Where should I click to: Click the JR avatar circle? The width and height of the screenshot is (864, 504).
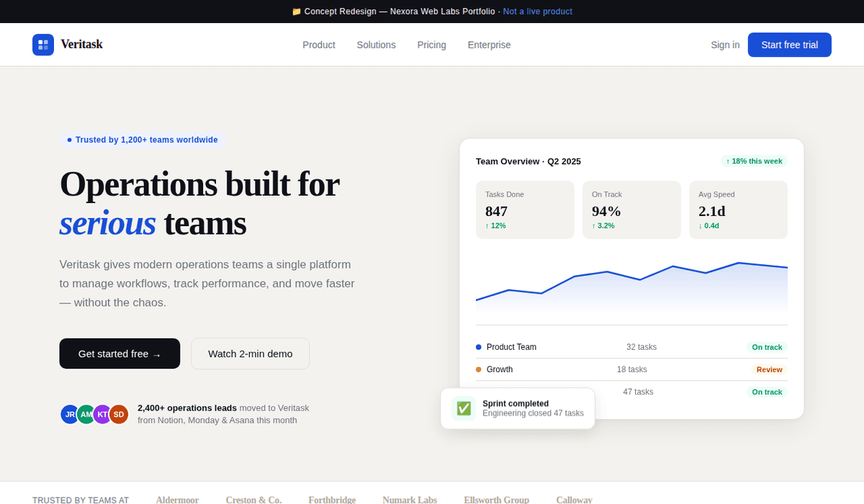[70, 414]
